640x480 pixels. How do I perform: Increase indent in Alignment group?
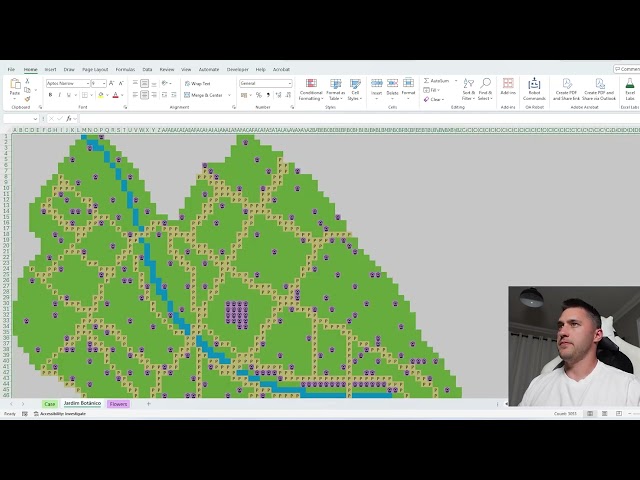click(x=173, y=95)
